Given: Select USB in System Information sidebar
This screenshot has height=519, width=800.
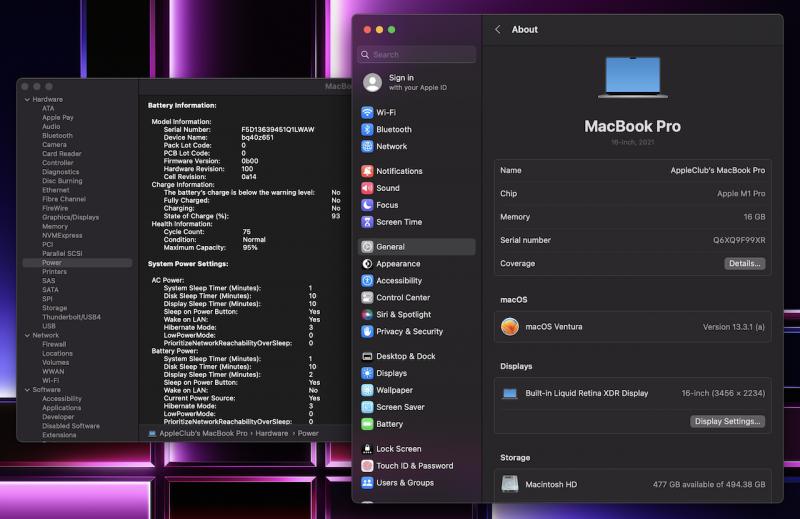Looking at the screenshot, I should tap(48, 326).
